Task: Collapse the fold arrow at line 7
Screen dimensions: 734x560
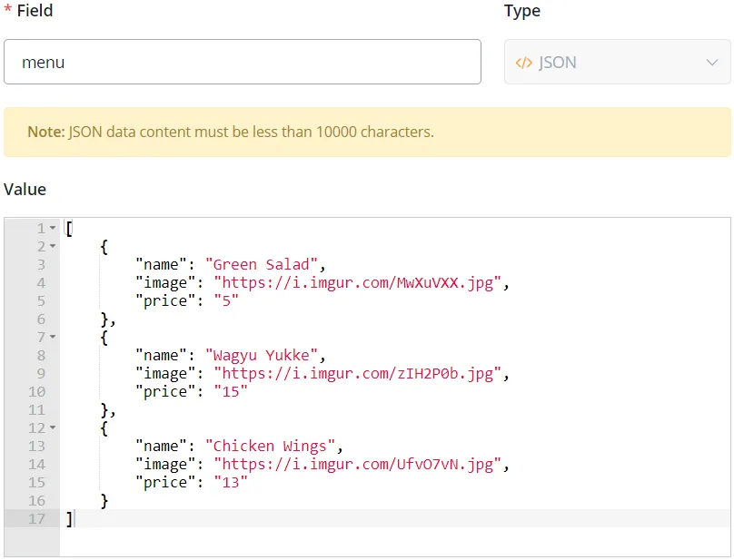Action: click(x=53, y=338)
